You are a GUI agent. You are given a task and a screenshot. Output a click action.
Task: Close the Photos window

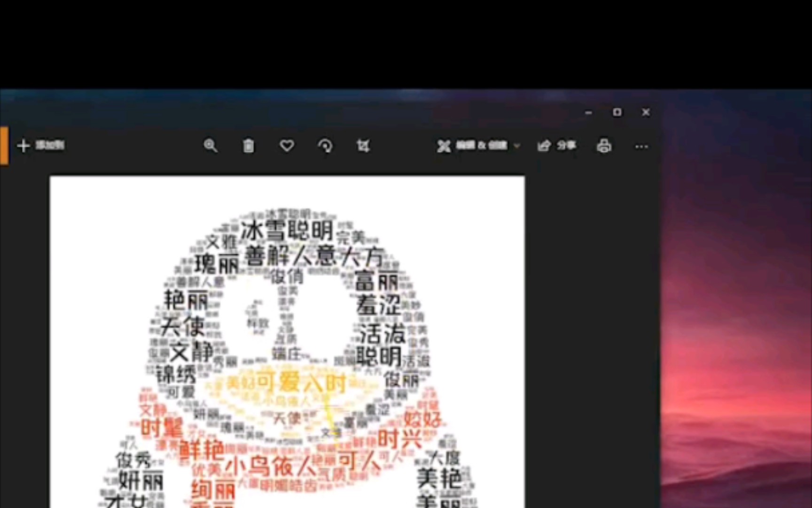tap(646, 112)
